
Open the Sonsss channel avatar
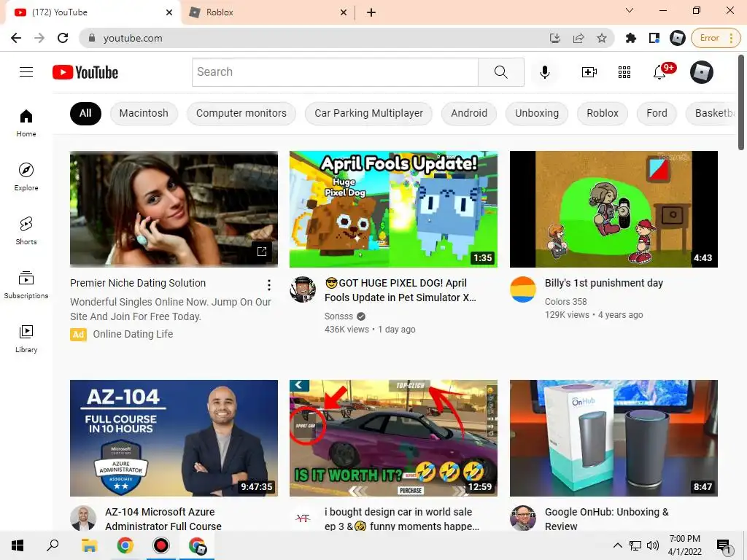click(303, 289)
